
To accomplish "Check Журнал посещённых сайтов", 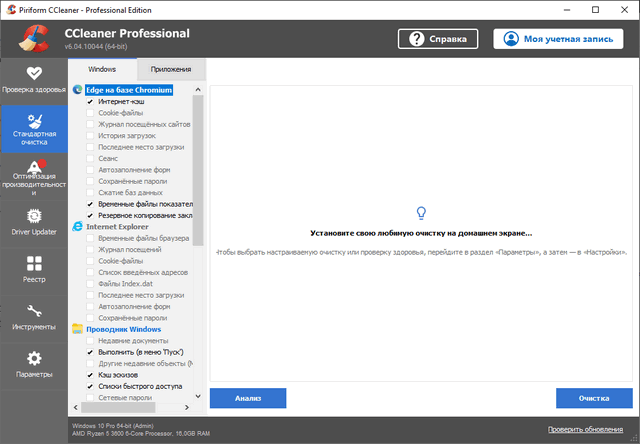I will (90, 124).
